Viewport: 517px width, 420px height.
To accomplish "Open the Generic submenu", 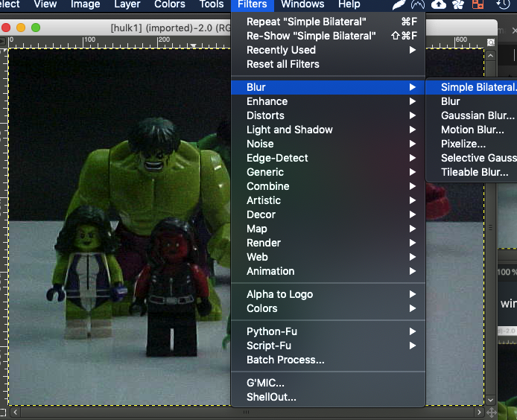I will click(x=328, y=172).
